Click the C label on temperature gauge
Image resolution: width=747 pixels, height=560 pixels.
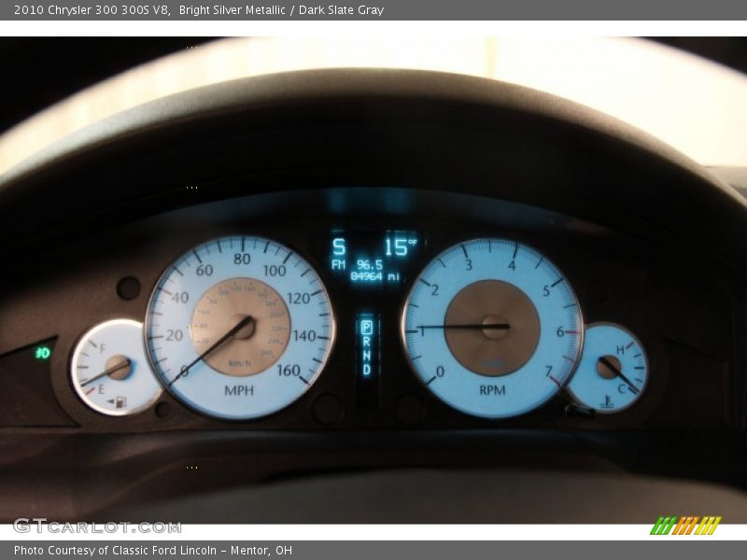[621, 388]
